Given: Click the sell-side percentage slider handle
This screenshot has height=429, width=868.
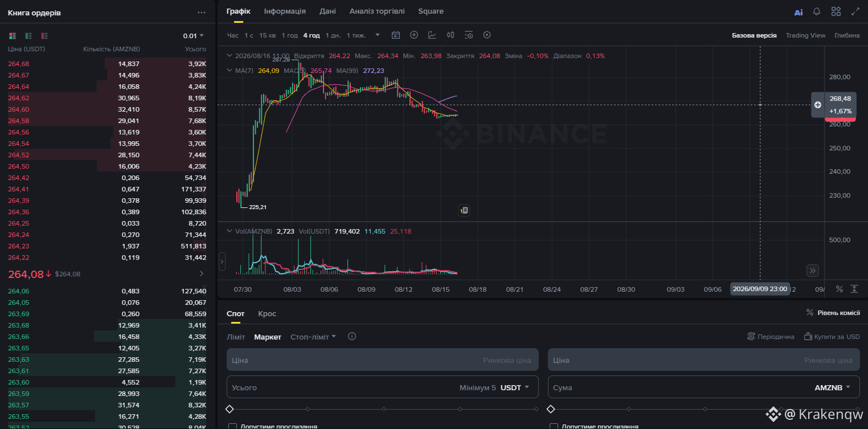Looking at the screenshot, I should click(x=551, y=409).
